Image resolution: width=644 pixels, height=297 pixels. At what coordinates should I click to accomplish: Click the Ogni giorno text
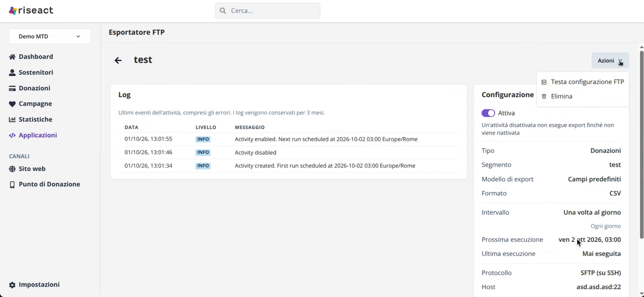click(x=606, y=226)
